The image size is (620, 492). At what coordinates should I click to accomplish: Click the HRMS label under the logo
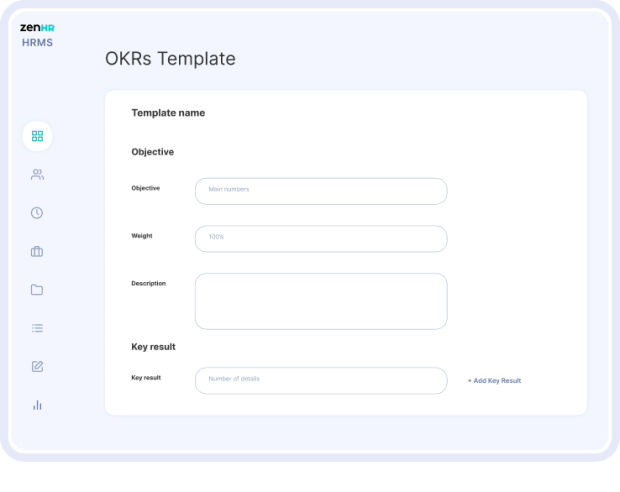[x=37, y=43]
